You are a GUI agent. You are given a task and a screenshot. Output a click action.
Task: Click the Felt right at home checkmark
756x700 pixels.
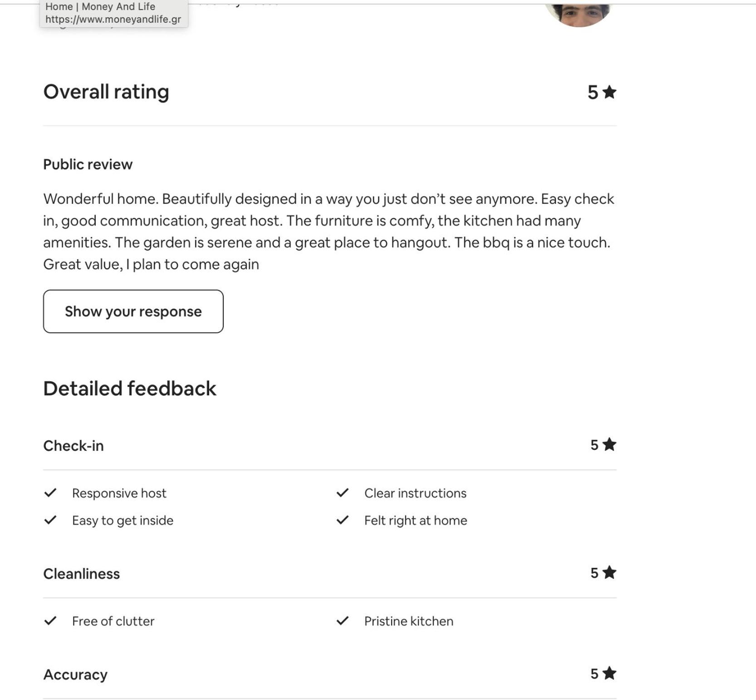[x=343, y=520]
